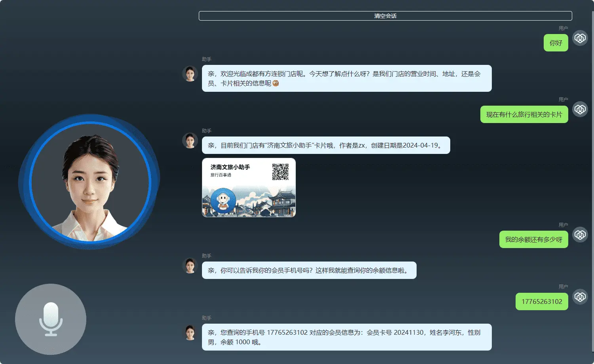This screenshot has height=364, width=594.
Task: Click the microphone voice input button
Action: pos(51,319)
